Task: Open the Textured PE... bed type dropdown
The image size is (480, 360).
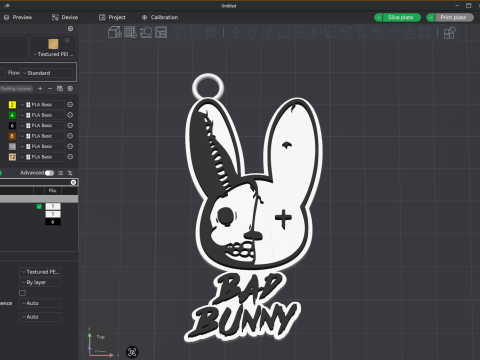Action: pyautogui.click(x=40, y=272)
